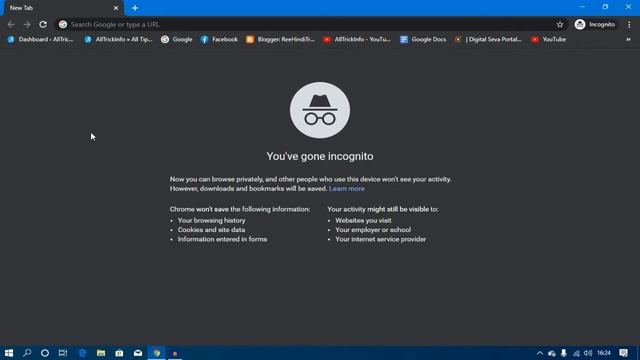
Task: Expand the bookmarks overflow chevron
Action: click(x=628, y=40)
